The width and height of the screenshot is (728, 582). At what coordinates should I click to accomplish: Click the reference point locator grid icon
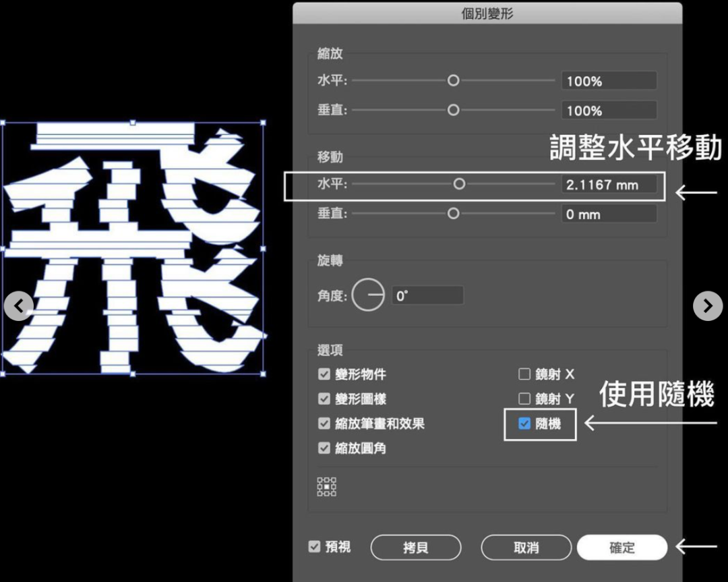pyautogui.click(x=327, y=486)
